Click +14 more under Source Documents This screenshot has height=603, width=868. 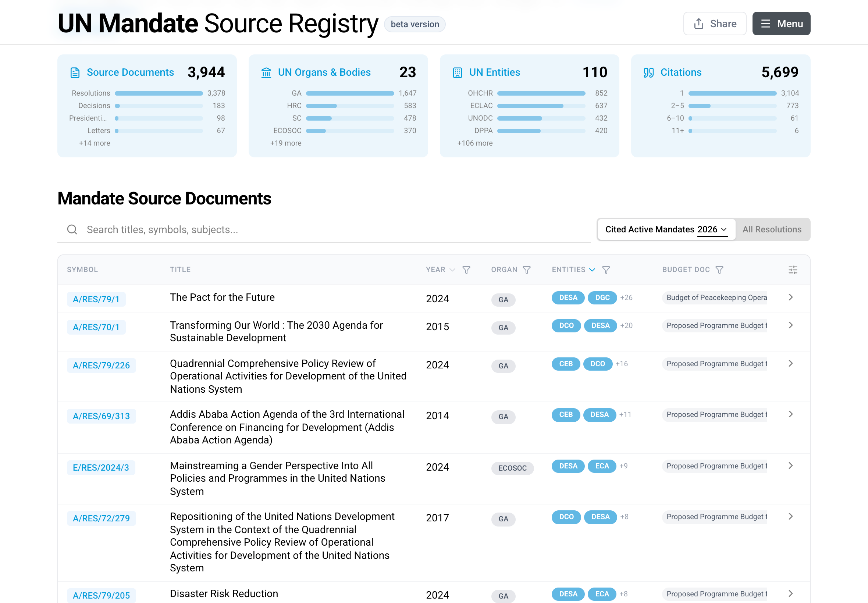pos(95,143)
